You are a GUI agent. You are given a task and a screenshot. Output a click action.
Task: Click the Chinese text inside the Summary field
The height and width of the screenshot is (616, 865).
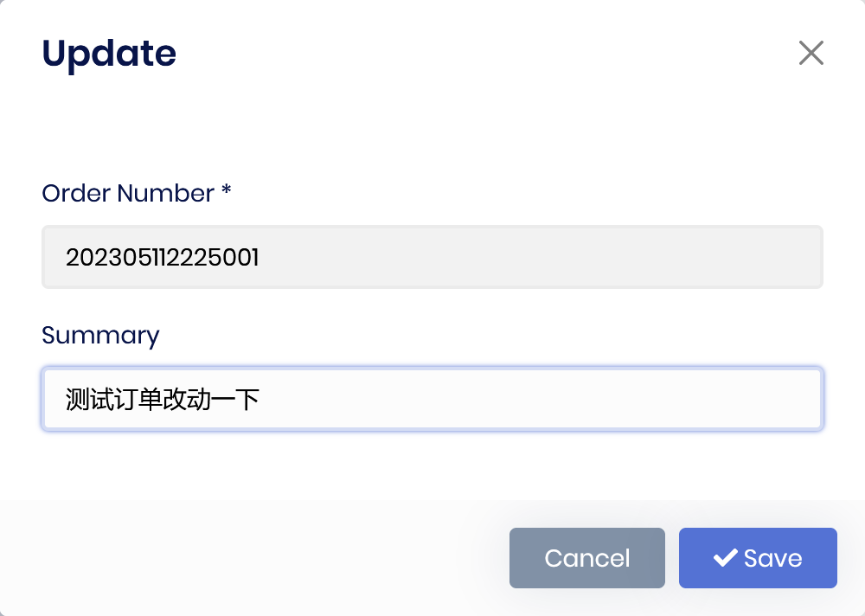(163, 399)
